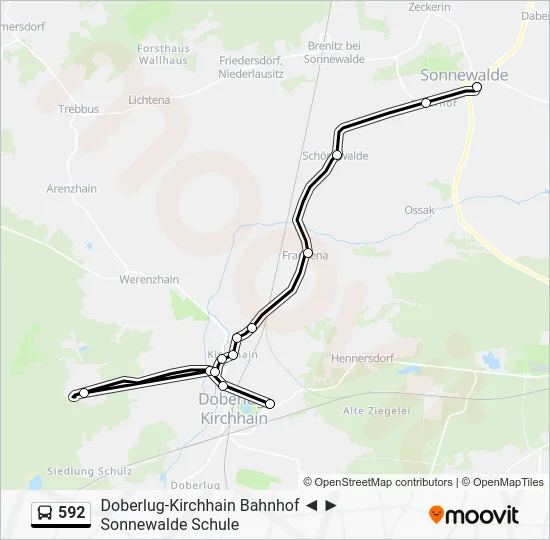Viewport: 550px width, 540px height.
Task: Select the westernmost stop marker on route
Action: (84, 393)
